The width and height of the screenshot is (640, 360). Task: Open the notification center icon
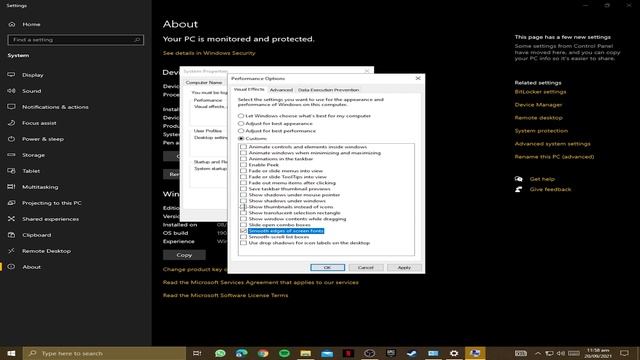pos(624,353)
